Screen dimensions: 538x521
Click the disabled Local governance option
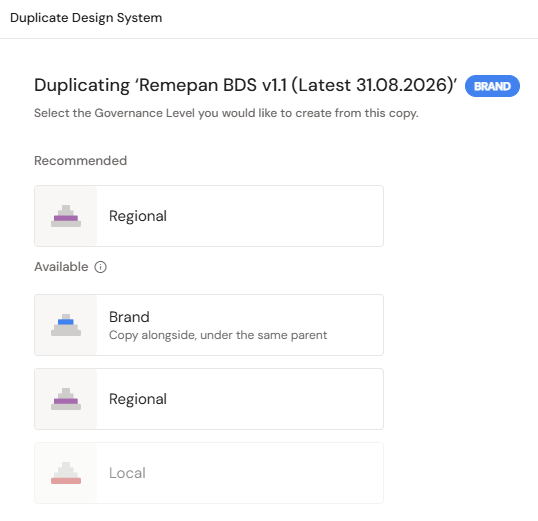[x=209, y=473]
